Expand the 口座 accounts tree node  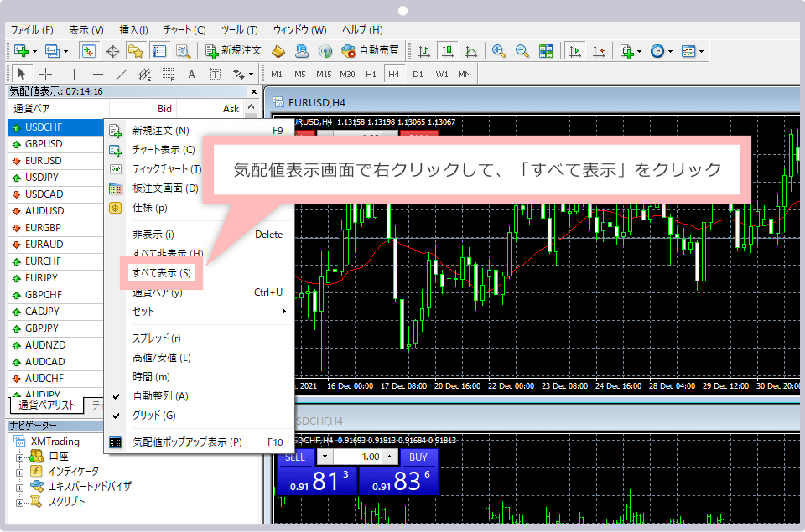(x=20, y=457)
